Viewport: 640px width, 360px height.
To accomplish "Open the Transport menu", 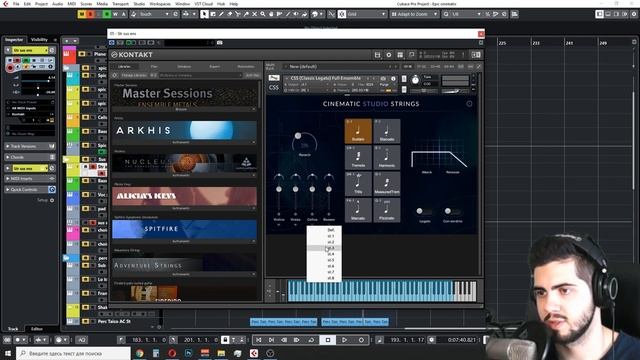I will (120, 4).
